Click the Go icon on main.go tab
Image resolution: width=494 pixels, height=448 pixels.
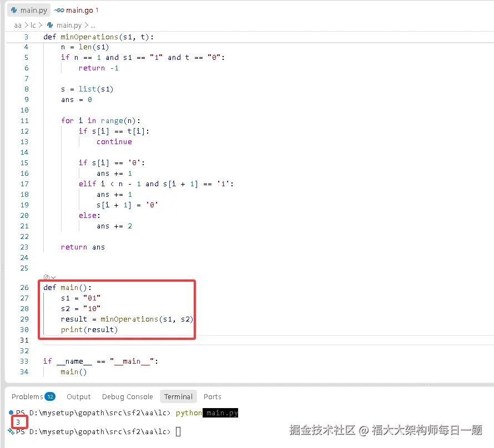pyautogui.click(x=59, y=11)
